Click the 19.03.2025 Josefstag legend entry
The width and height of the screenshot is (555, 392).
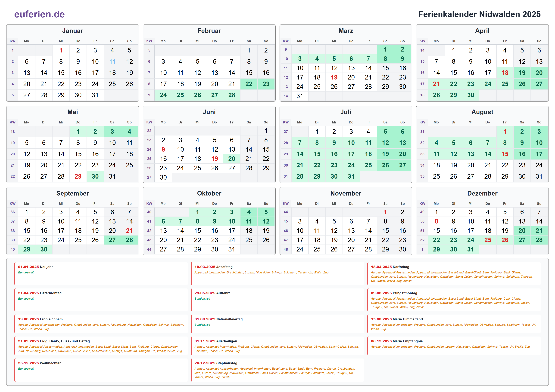[277, 274]
